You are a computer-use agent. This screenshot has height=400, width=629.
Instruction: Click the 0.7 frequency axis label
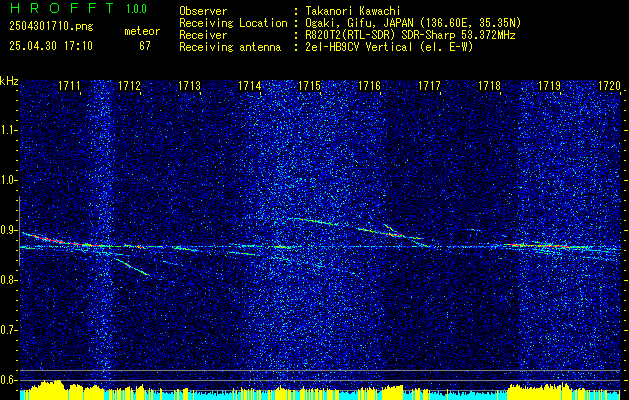tap(9, 330)
